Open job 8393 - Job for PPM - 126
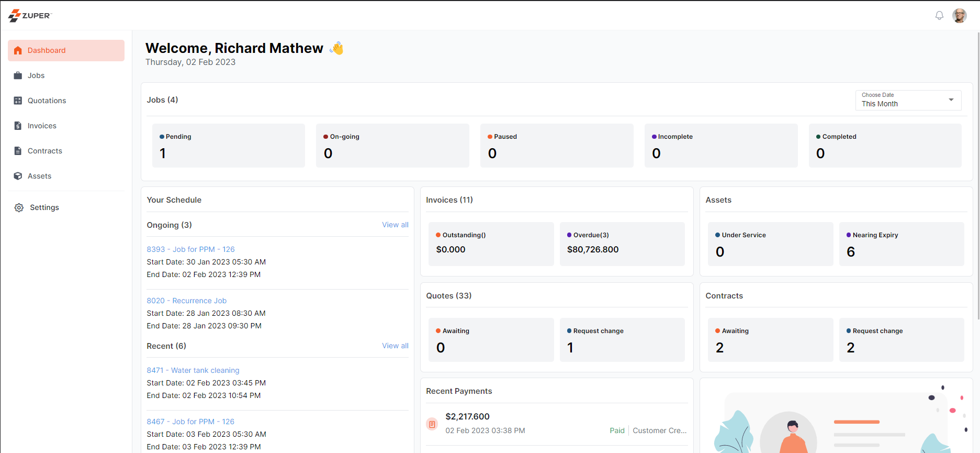Image resolution: width=980 pixels, height=453 pixels. pyautogui.click(x=190, y=249)
